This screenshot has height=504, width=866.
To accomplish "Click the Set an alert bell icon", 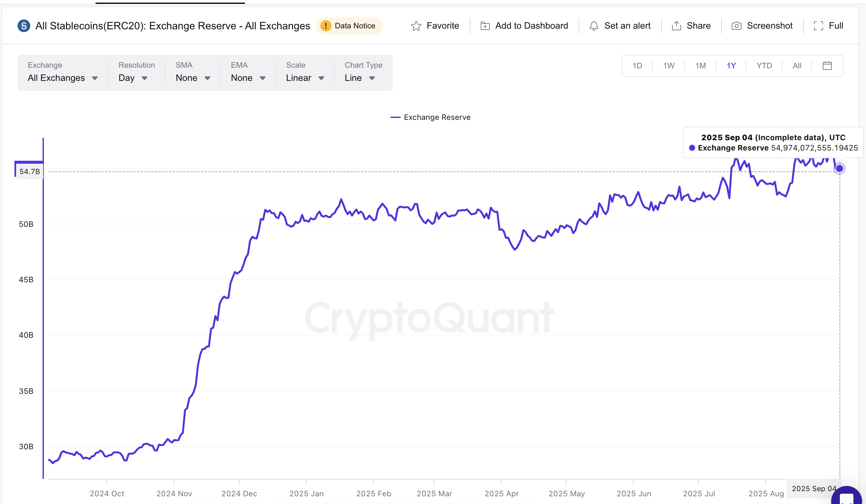I will pos(594,26).
